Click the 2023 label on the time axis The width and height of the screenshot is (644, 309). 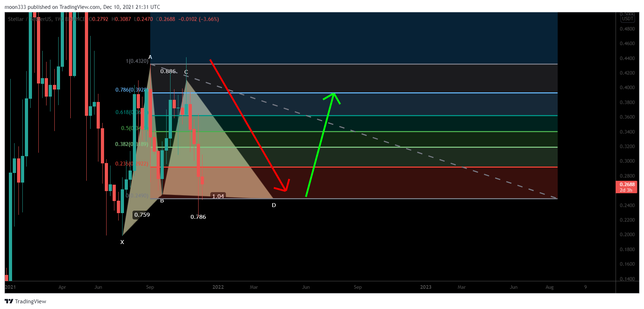[x=426, y=287]
